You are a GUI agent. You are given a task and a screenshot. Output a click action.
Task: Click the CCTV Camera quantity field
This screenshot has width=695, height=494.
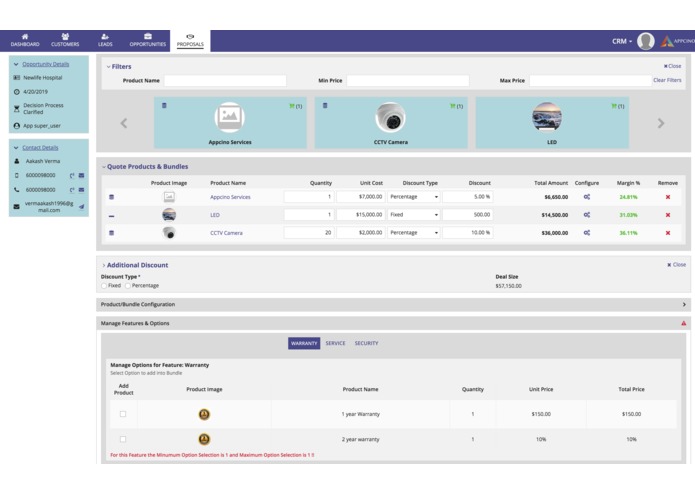309,233
